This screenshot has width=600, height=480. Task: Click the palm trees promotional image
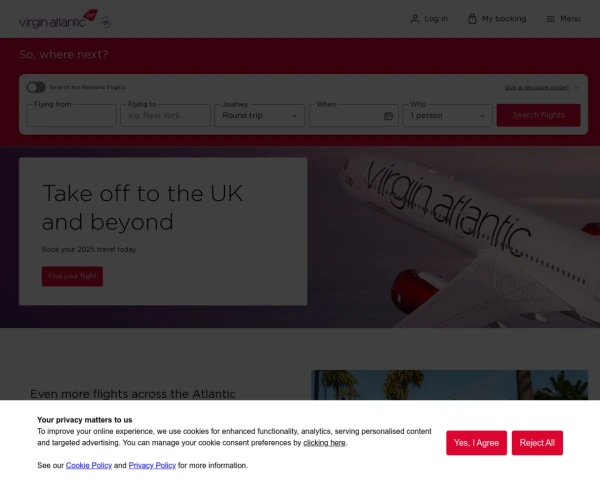click(450, 385)
